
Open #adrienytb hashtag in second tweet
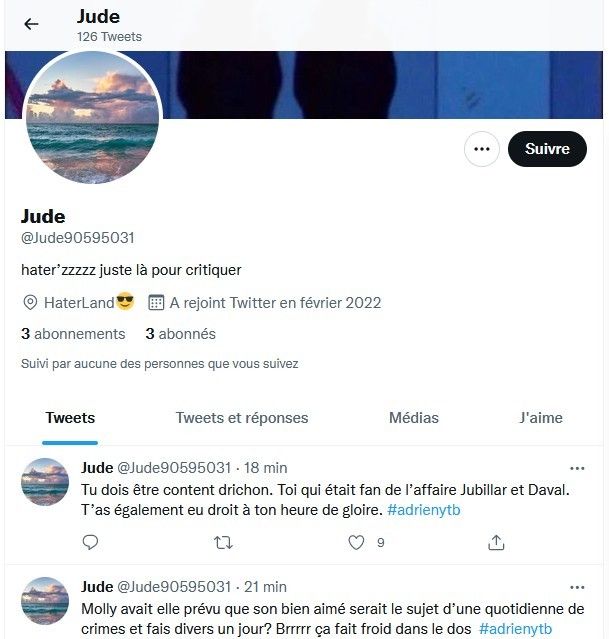[x=515, y=629]
